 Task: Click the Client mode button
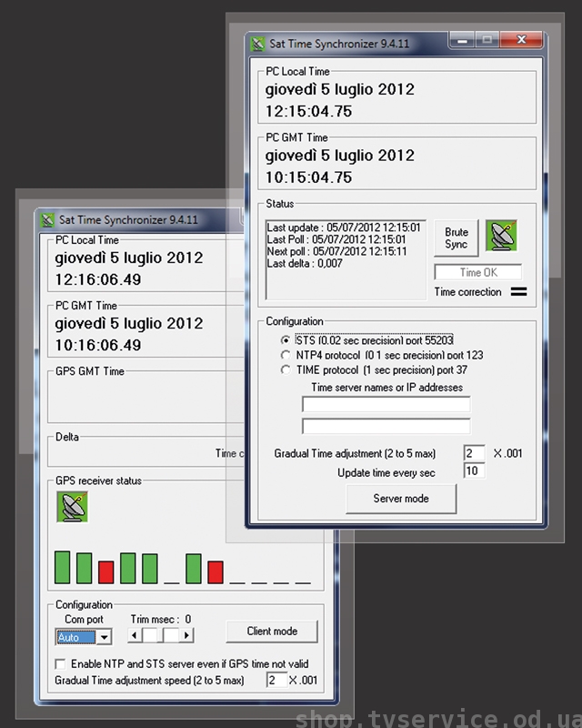pos(270,631)
